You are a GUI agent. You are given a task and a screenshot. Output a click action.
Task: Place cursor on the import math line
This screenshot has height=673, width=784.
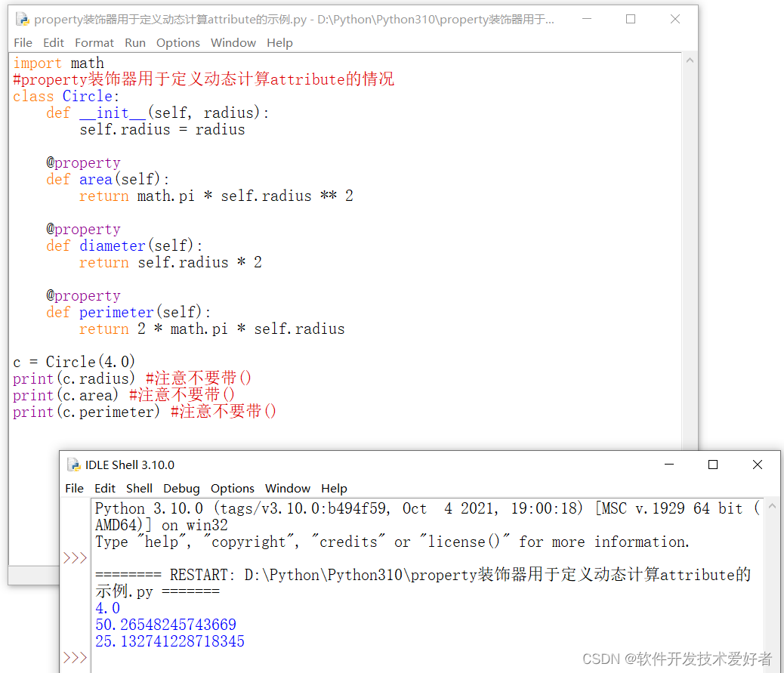pyautogui.click(x=58, y=63)
